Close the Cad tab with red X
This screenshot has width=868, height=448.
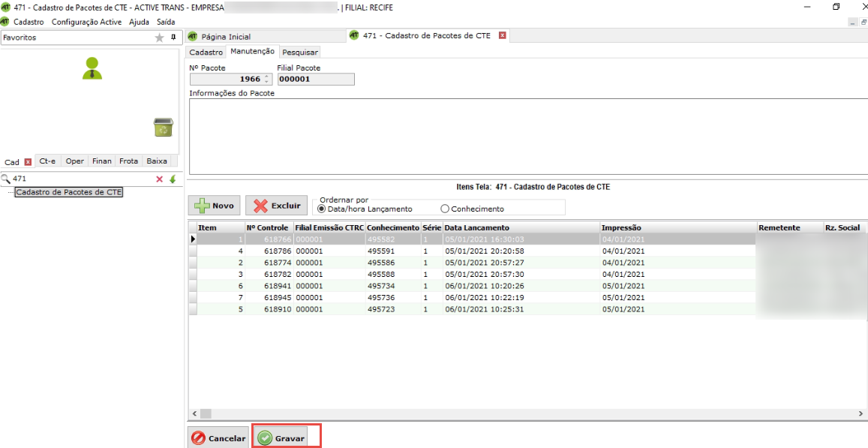pos(28,161)
